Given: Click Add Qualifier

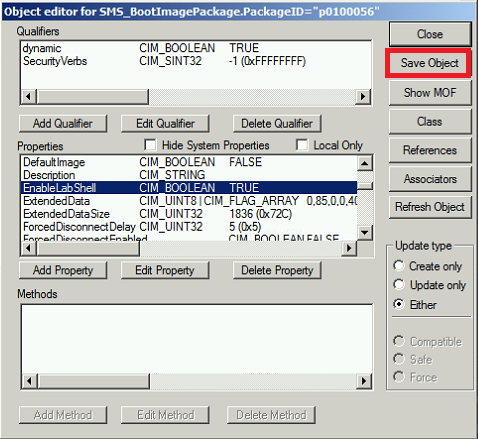Looking at the screenshot, I should point(63,124).
